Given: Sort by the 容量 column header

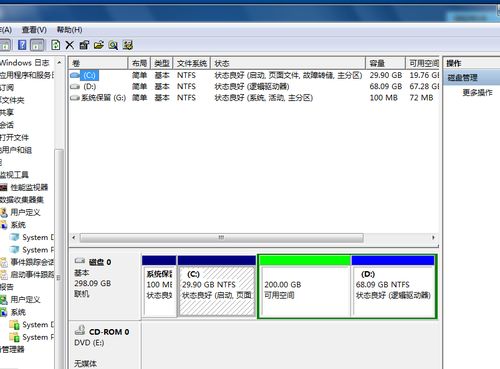Looking at the screenshot, I should point(386,63).
